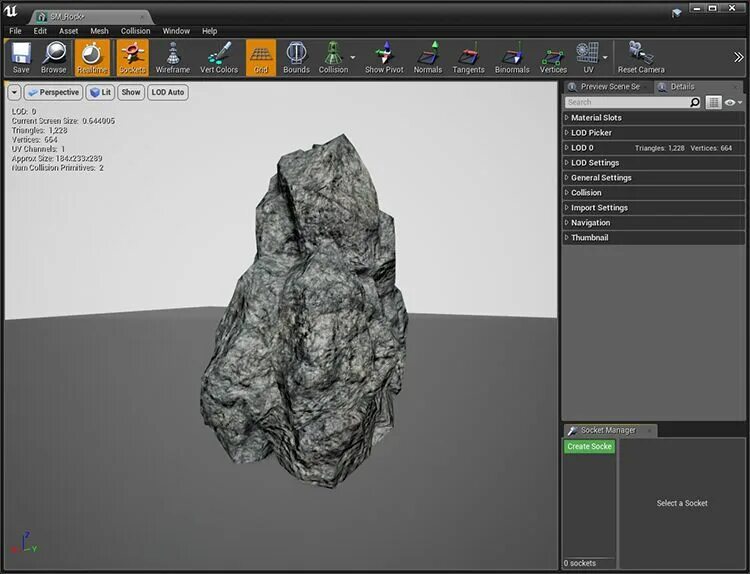Click the Reset Camera icon
Screen dimensions: 750x574
tap(640, 56)
